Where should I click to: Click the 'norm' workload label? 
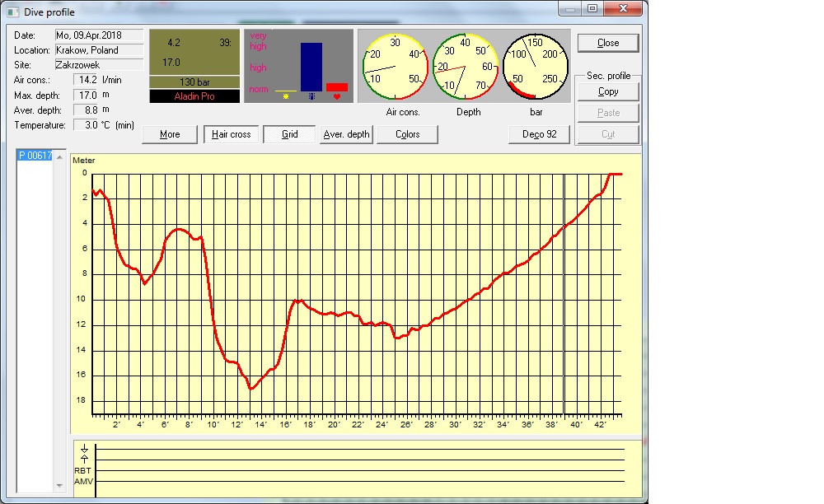[258, 89]
